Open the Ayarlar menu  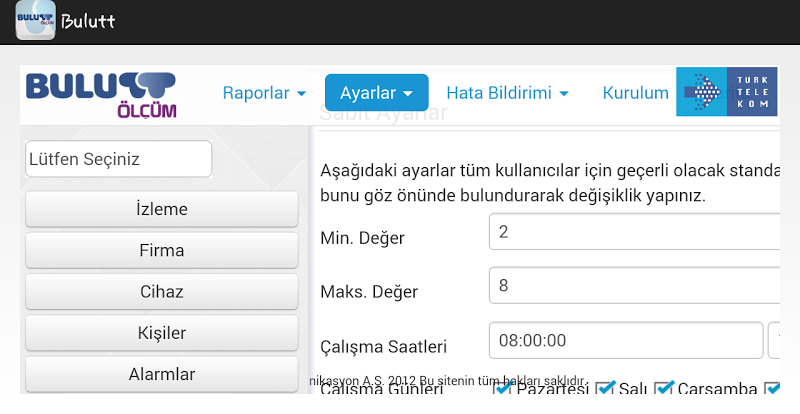point(377,93)
